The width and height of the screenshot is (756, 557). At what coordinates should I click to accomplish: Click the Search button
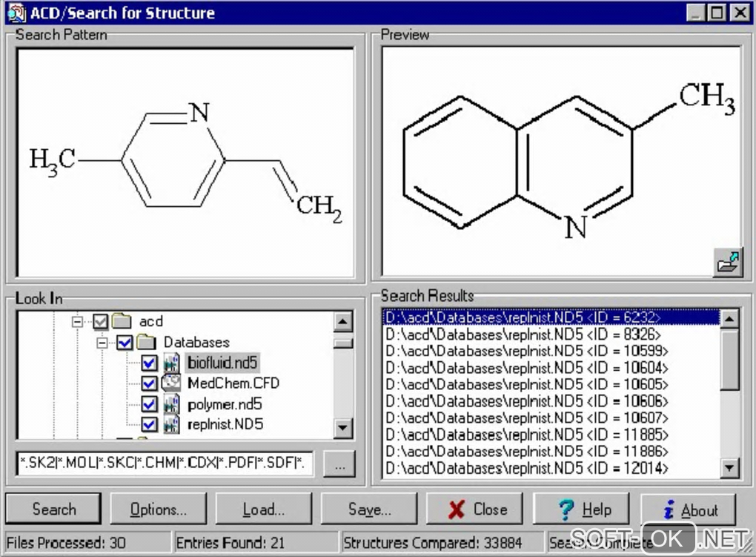[x=53, y=509]
